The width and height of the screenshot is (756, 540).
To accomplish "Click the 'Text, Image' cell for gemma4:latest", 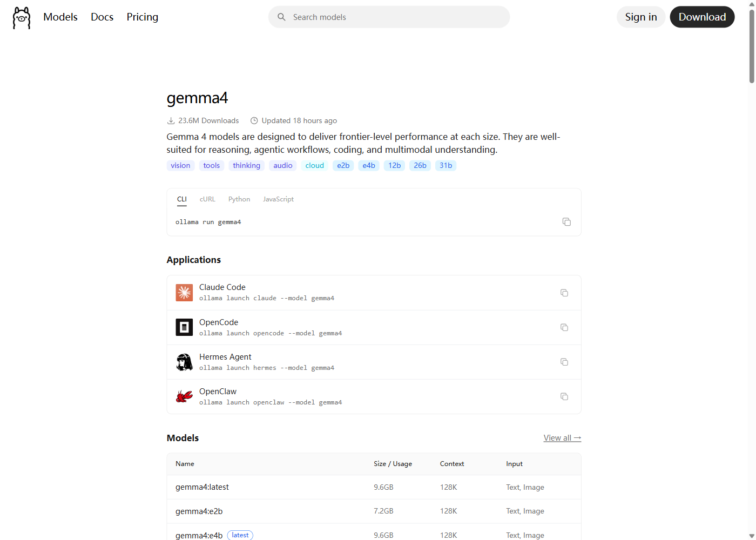I will pos(525,487).
